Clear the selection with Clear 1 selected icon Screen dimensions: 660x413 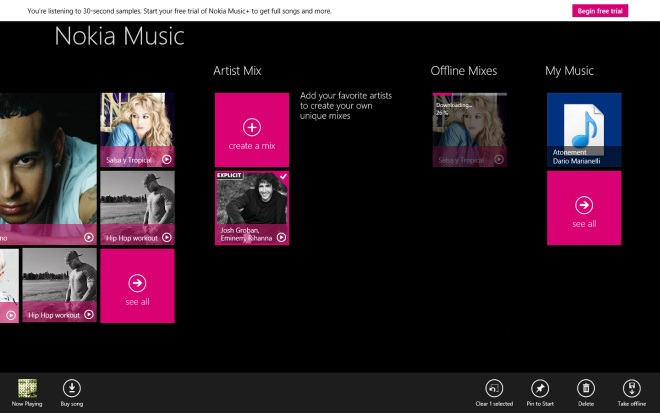click(x=494, y=388)
